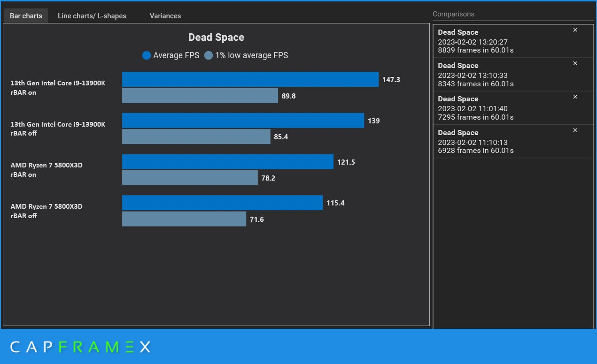597x364 pixels.
Task: Select the 7295 frames comparison record
Action: coord(513,108)
